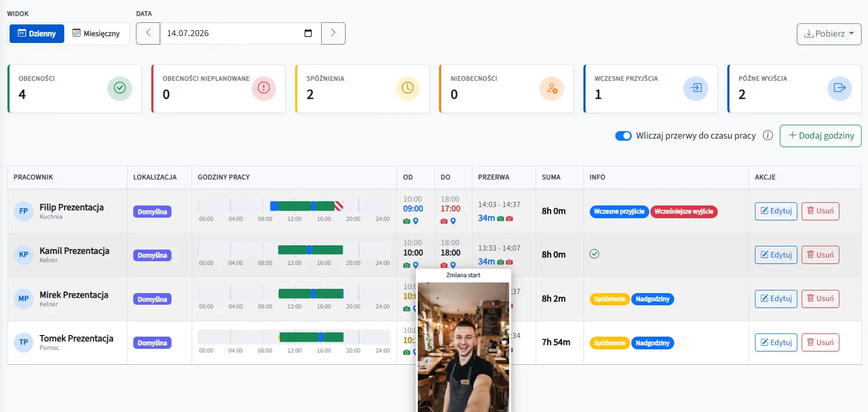Click the Dodaj godziny button

click(x=821, y=136)
